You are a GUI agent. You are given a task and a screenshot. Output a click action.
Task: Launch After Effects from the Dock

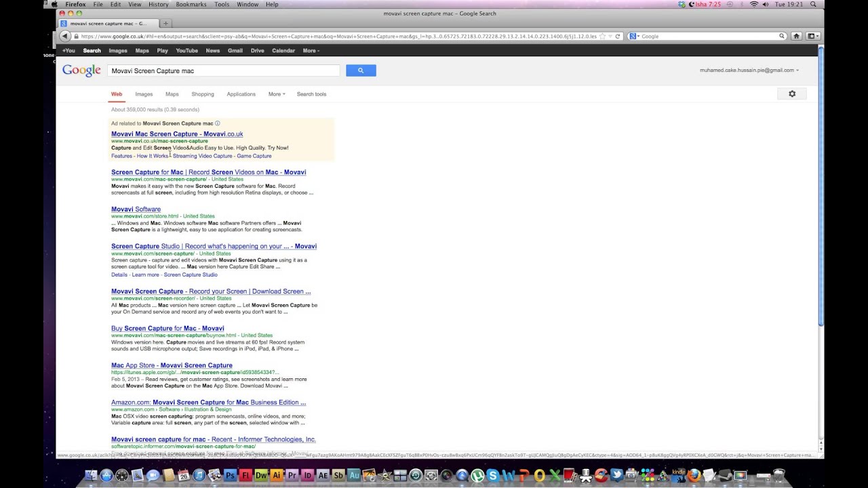323,476
